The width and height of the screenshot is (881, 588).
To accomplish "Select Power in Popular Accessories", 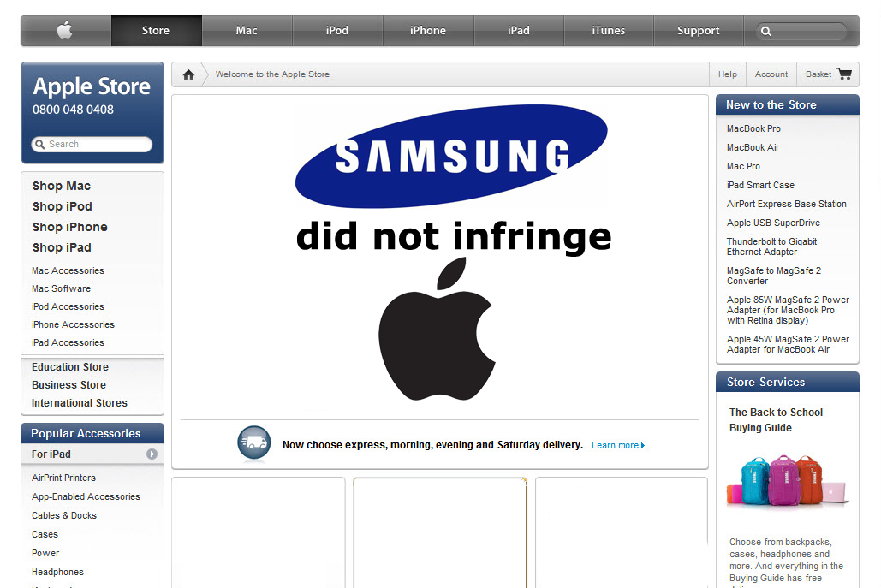I will [x=45, y=553].
